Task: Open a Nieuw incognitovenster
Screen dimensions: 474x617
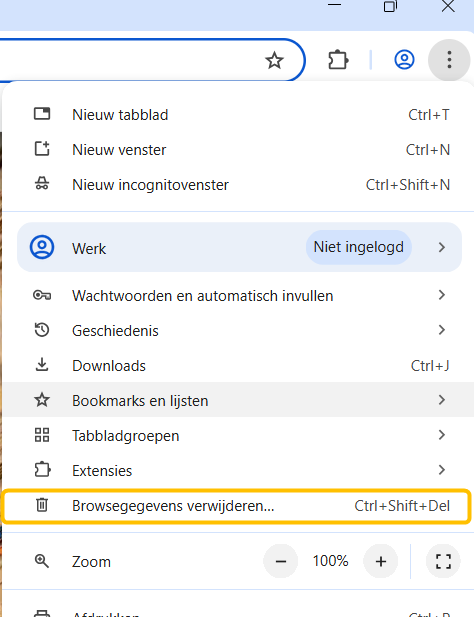Action: [238, 185]
